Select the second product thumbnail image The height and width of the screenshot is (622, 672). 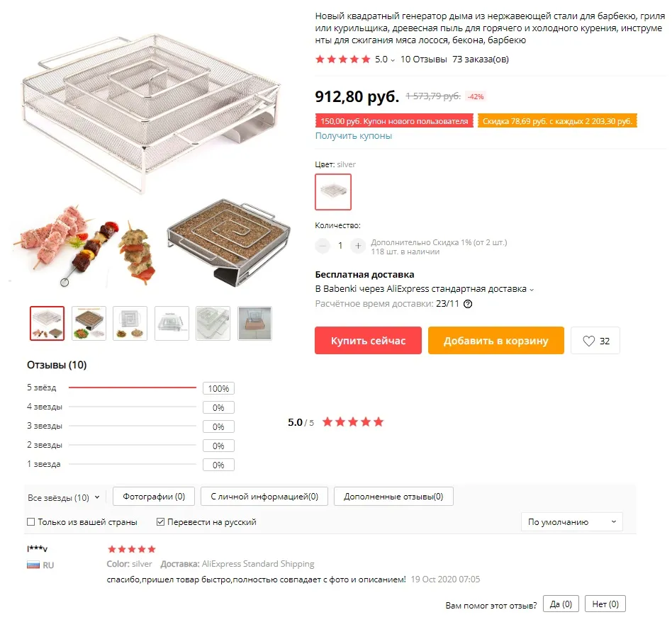89,324
